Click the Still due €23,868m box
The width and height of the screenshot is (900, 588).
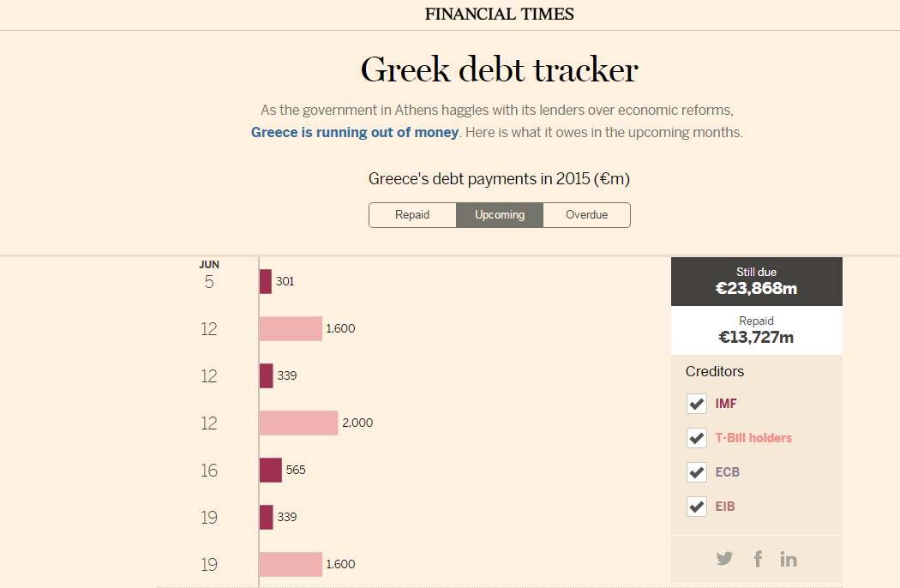click(x=756, y=281)
